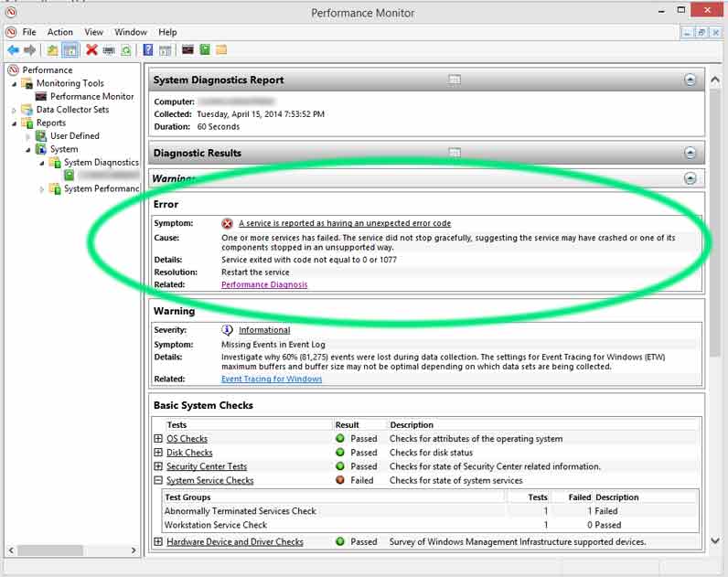Click the Properties icon beside the red X
728x577 pixels.
pos(109,50)
